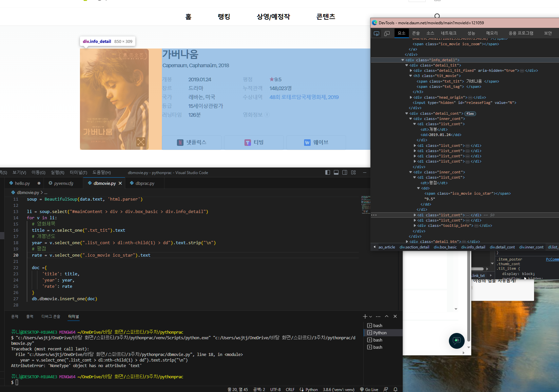Click the 웨이브 streaming button
This screenshot has height=392, width=559.
[x=316, y=142]
